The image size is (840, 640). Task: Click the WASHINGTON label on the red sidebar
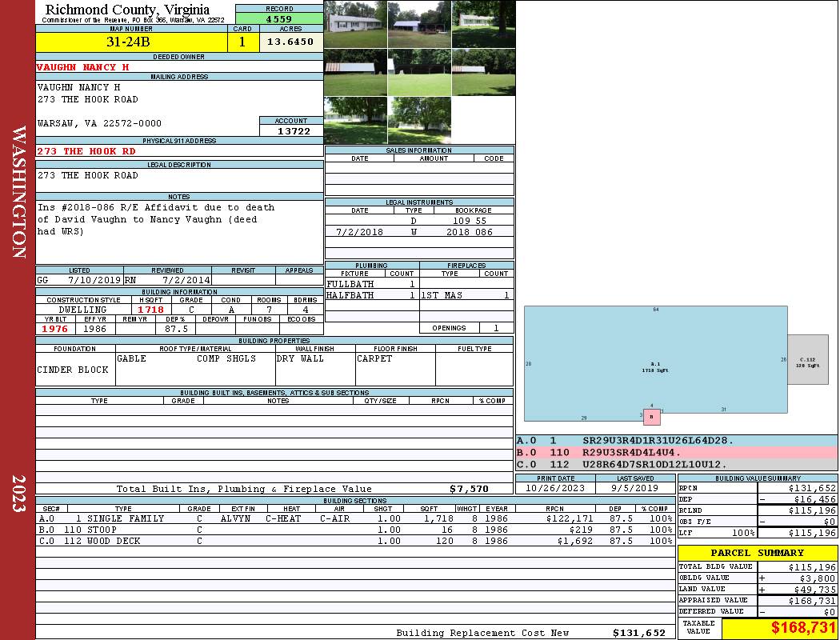[x=18, y=190]
